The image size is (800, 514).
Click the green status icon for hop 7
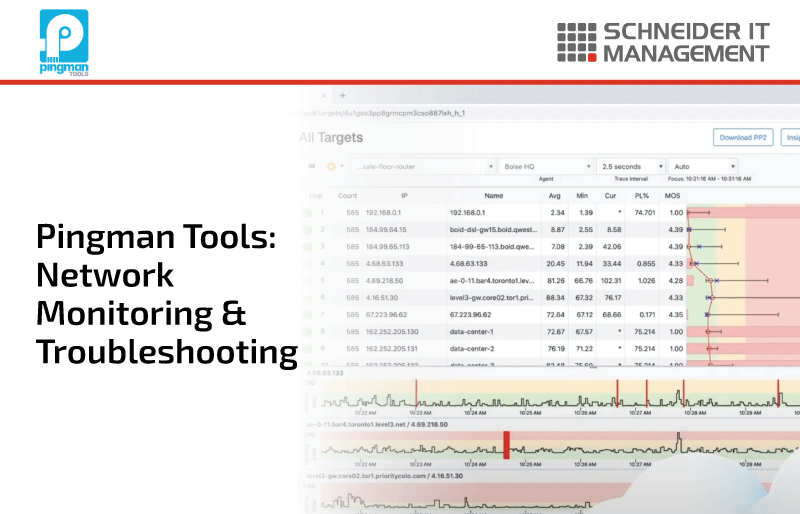pyautogui.click(x=308, y=315)
